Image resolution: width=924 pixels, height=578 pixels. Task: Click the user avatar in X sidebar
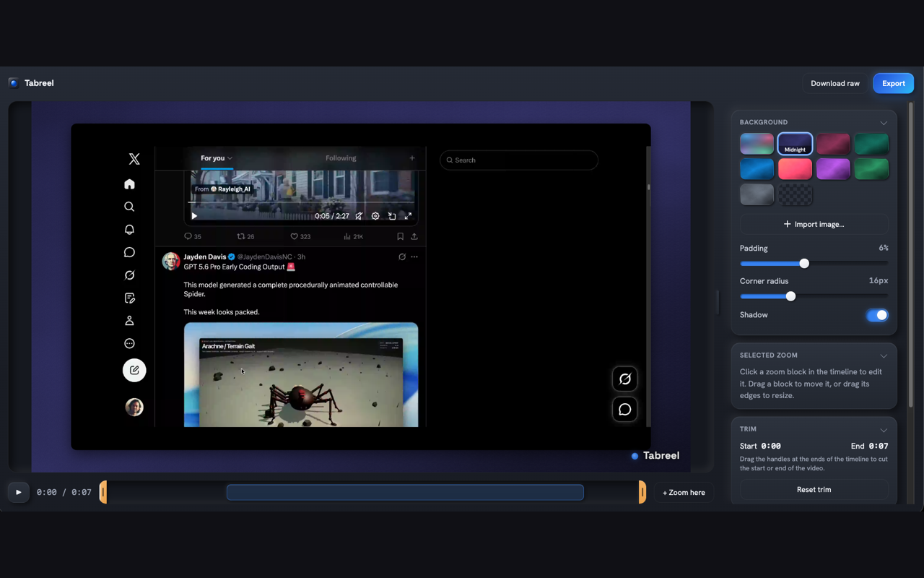point(134,407)
